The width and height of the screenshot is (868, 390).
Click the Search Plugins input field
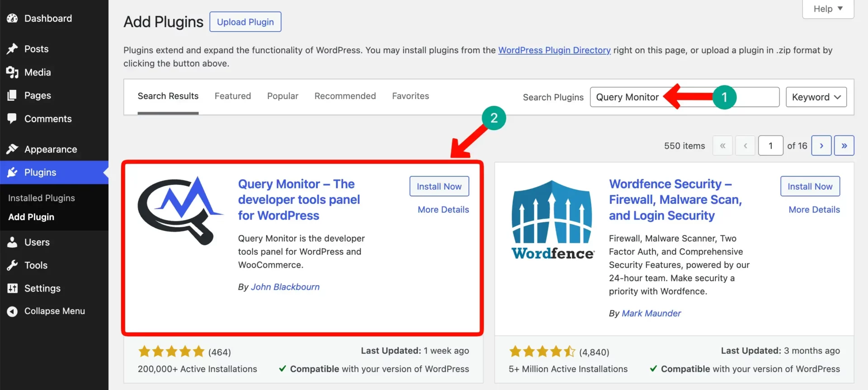[x=684, y=97]
